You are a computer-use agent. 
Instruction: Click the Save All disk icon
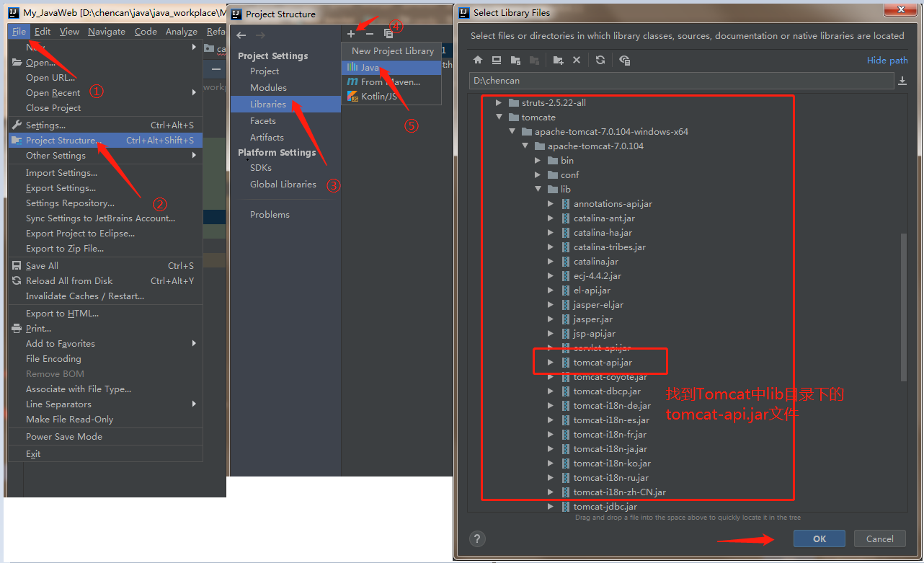tap(17, 265)
